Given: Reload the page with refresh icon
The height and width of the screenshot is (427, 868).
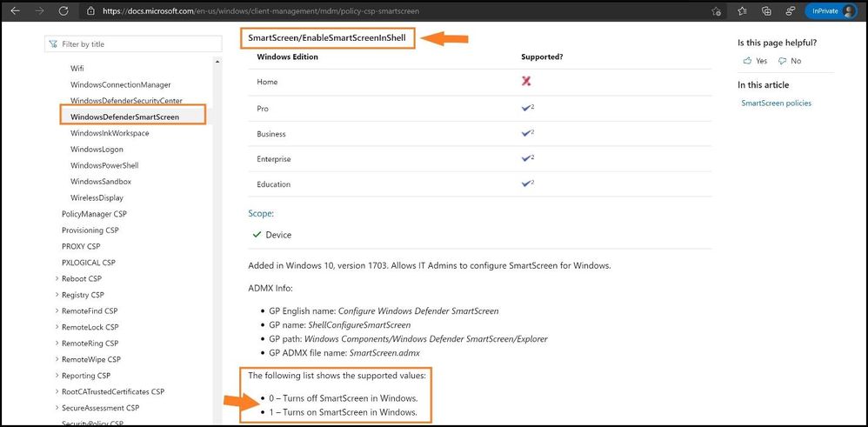Looking at the screenshot, I should tap(63, 10).
